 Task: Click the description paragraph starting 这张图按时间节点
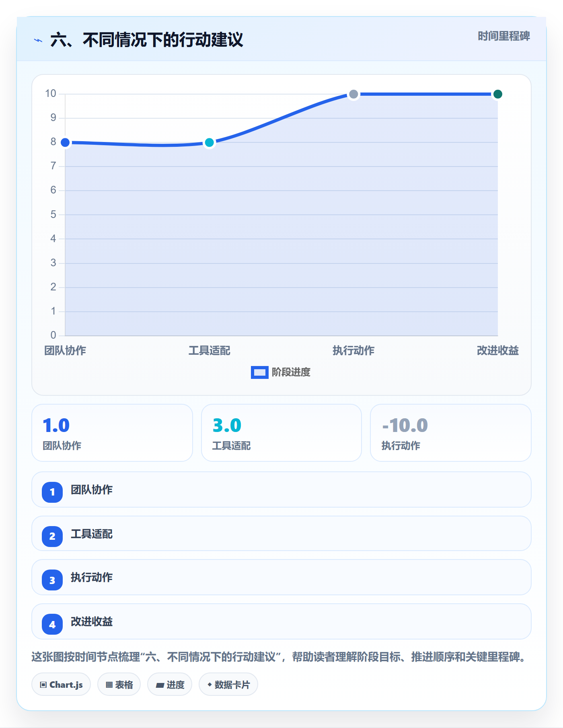pyautogui.click(x=279, y=657)
